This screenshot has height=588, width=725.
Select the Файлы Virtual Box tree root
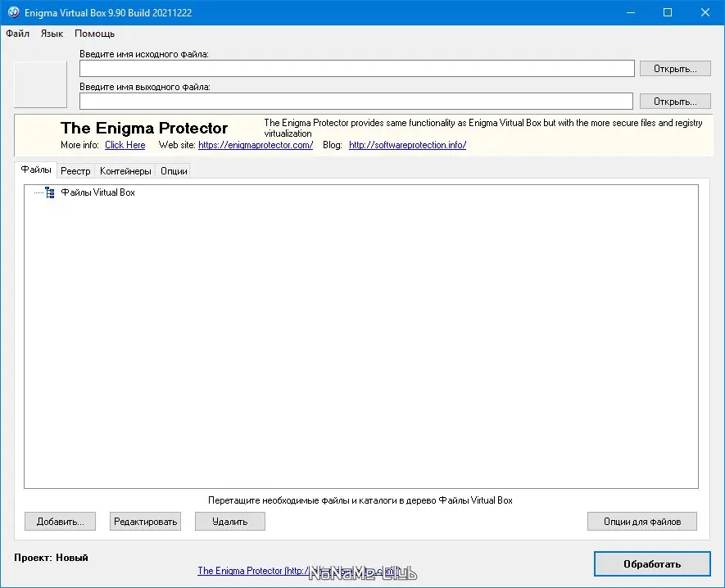(97, 192)
